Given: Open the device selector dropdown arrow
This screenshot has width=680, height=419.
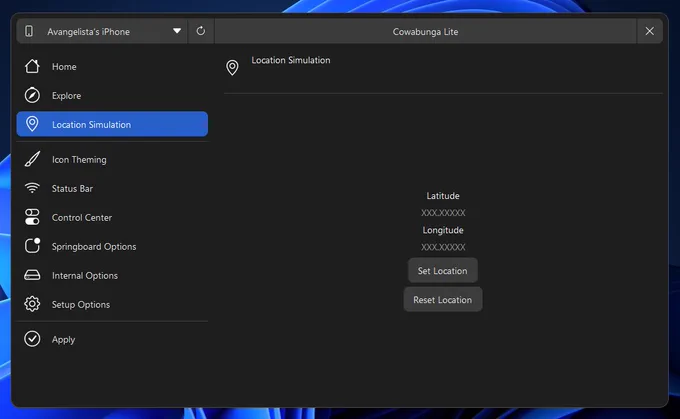Looking at the screenshot, I should [x=177, y=31].
